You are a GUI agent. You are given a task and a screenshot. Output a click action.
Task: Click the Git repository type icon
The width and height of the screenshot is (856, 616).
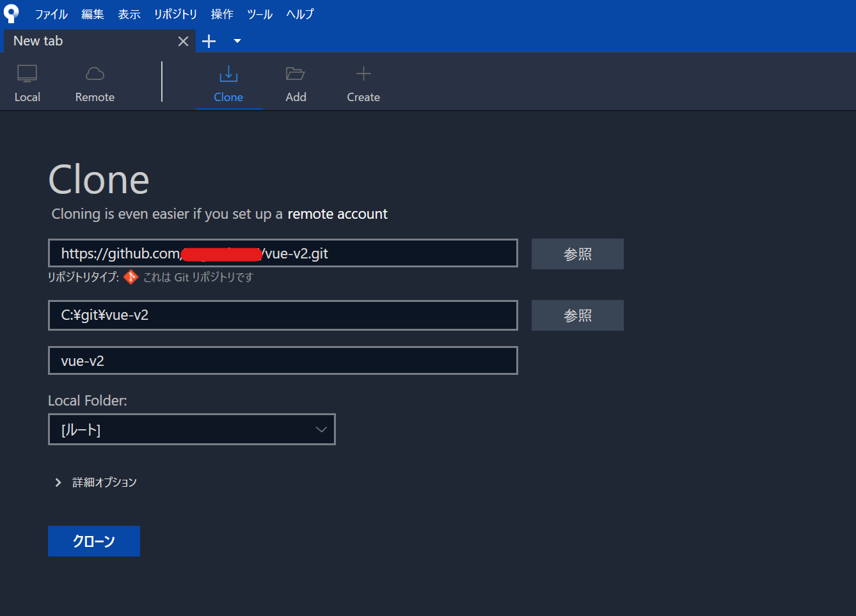131,277
